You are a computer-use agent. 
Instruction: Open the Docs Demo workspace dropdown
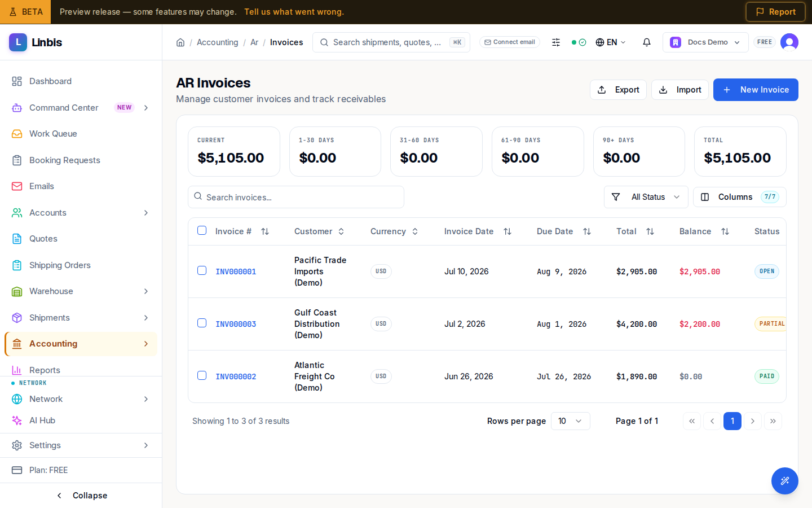click(x=705, y=42)
